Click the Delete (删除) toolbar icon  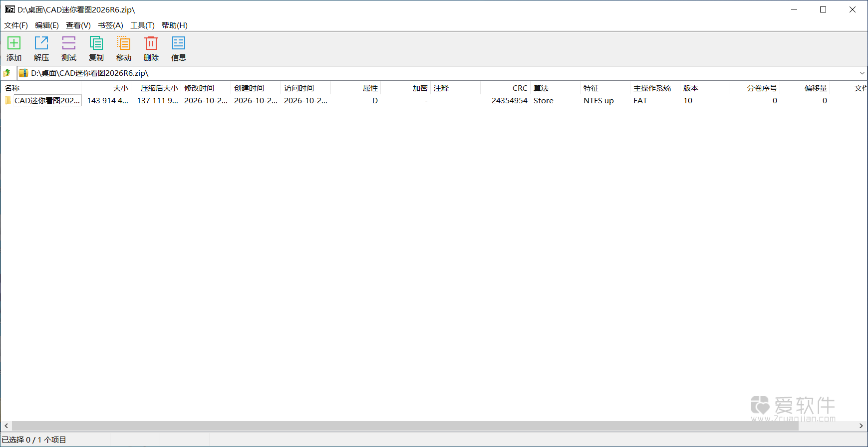(x=151, y=43)
